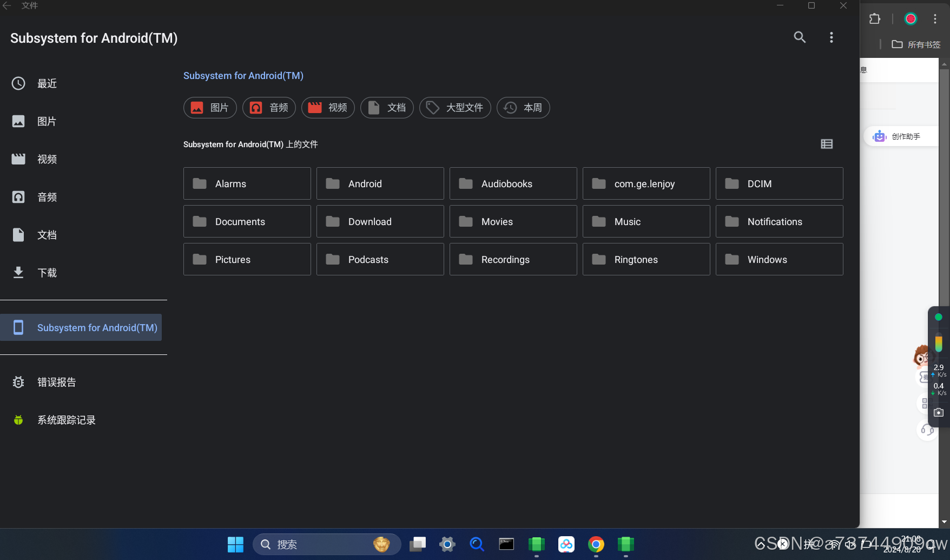Filter by 音频 chip
This screenshot has height=560, width=950.
[x=269, y=108]
